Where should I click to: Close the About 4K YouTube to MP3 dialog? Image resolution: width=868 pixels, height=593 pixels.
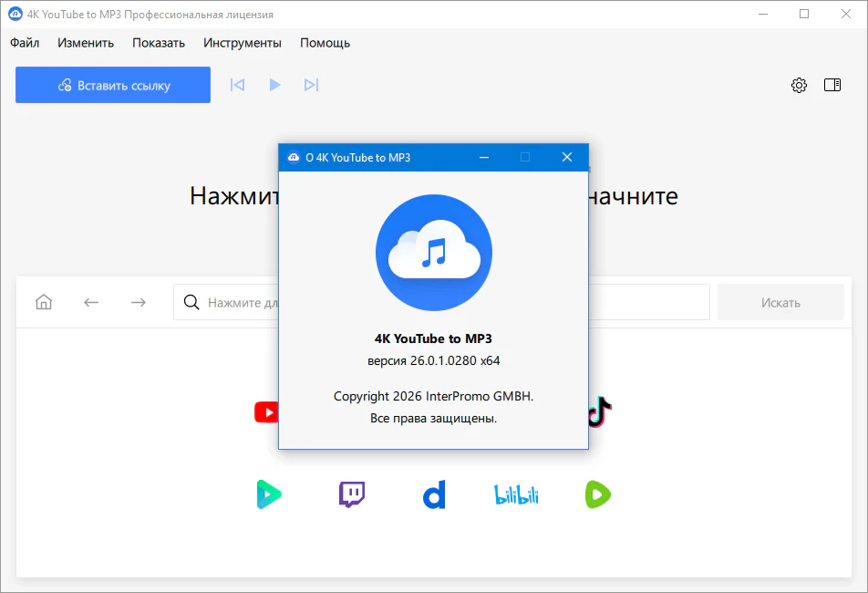[566, 157]
